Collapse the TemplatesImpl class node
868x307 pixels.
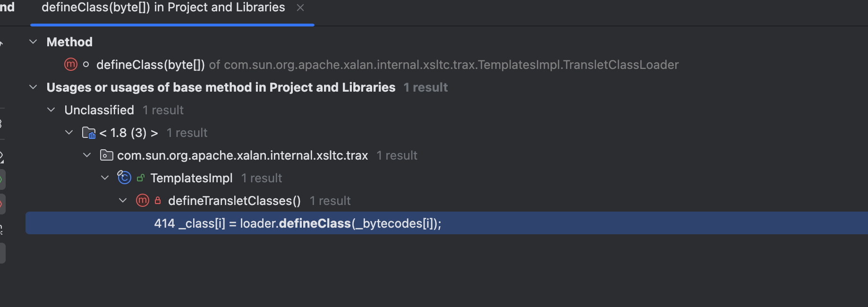tap(105, 178)
